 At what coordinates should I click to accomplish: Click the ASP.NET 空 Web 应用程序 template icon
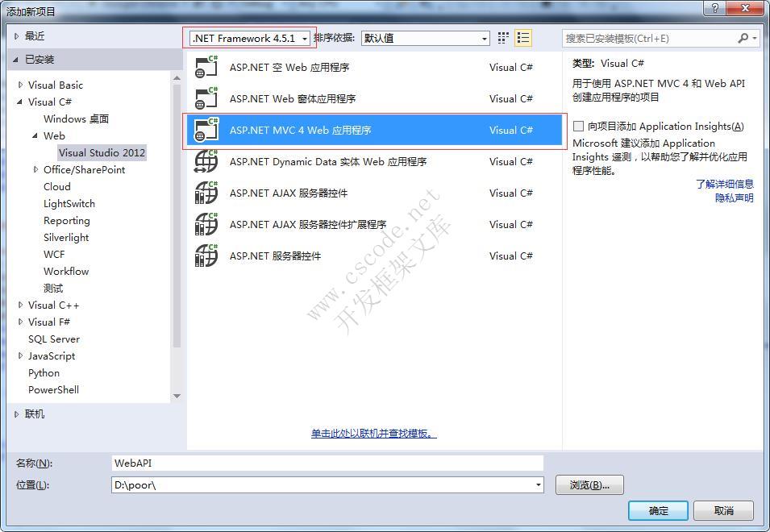[206, 67]
